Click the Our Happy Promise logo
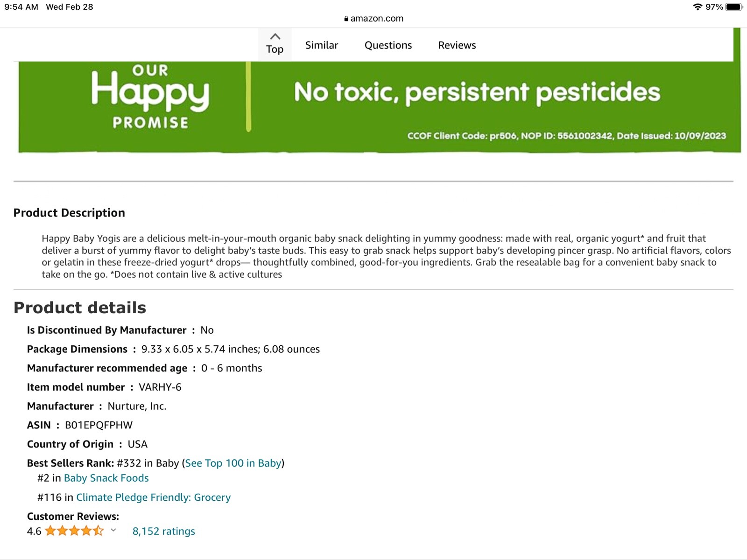Image resolution: width=747 pixels, height=560 pixels. click(150, 97)
